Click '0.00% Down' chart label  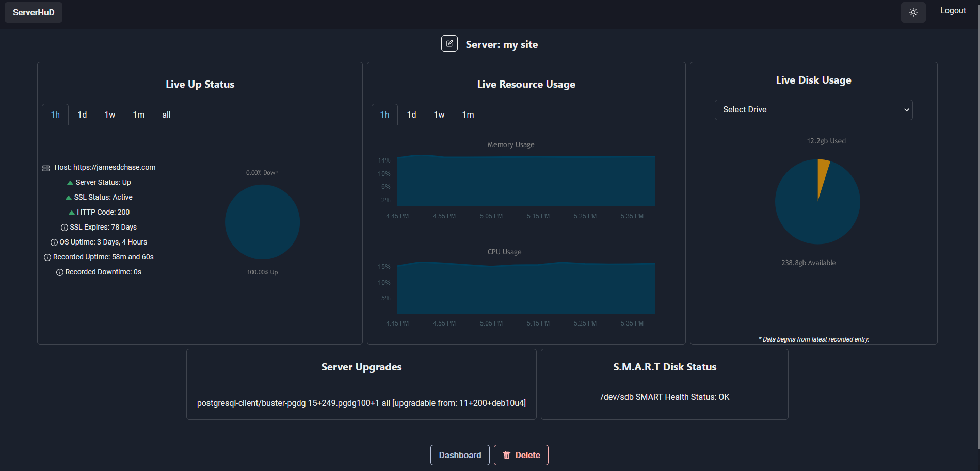click(x=262, y=173)
